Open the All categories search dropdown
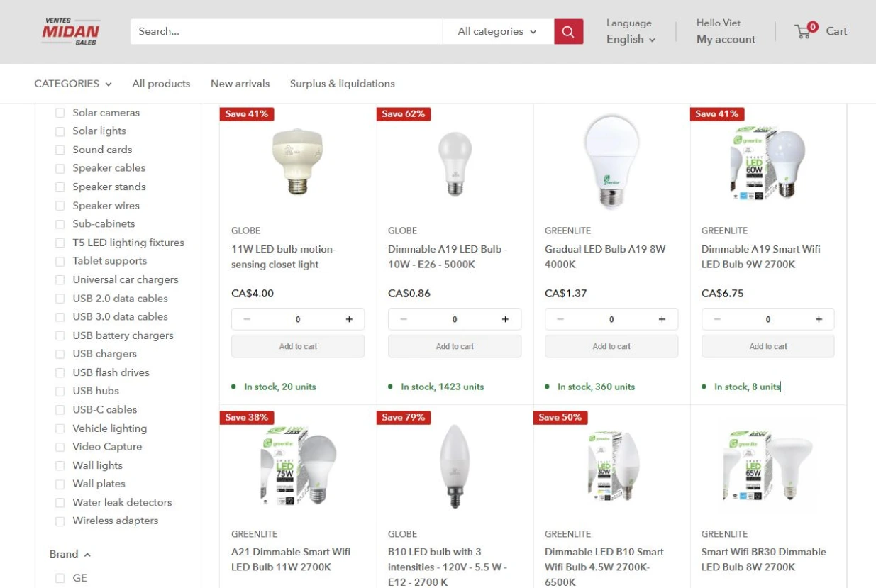Image resolution: width=876 pixels, height=588 pixels. click(497, 31)
